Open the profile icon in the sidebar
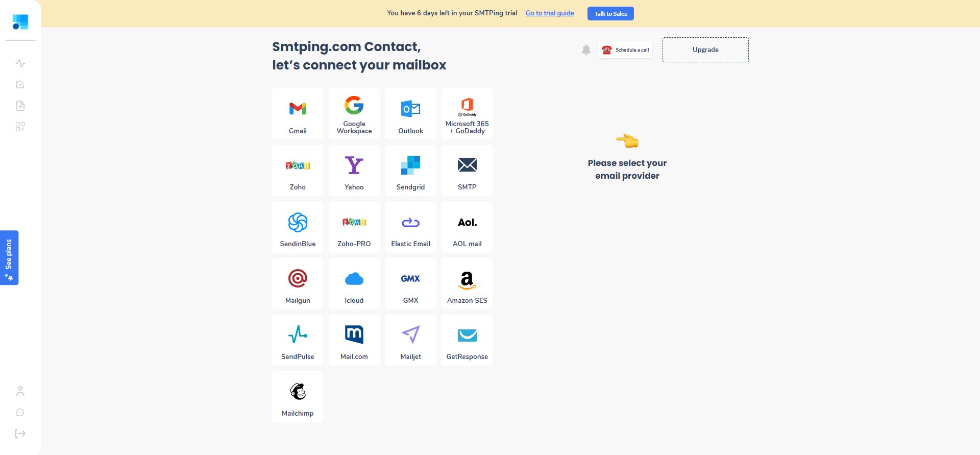 click(20, 391)
